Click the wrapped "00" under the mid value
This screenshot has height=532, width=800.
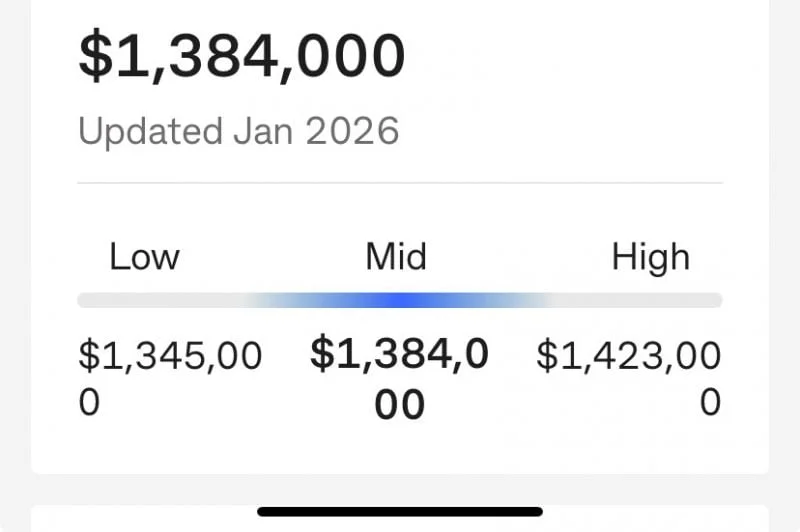coord(399,405)
